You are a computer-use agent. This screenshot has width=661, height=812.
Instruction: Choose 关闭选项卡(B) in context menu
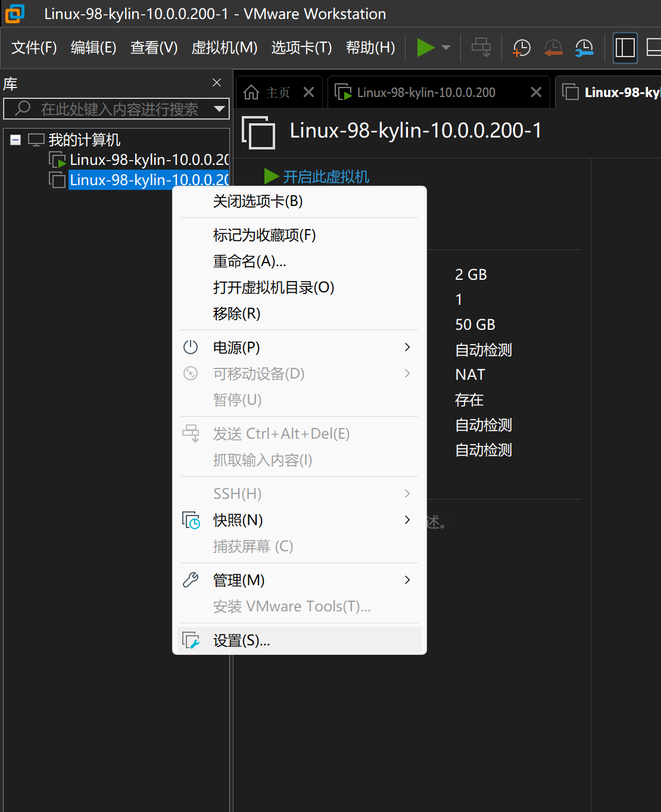pos(300,201)
